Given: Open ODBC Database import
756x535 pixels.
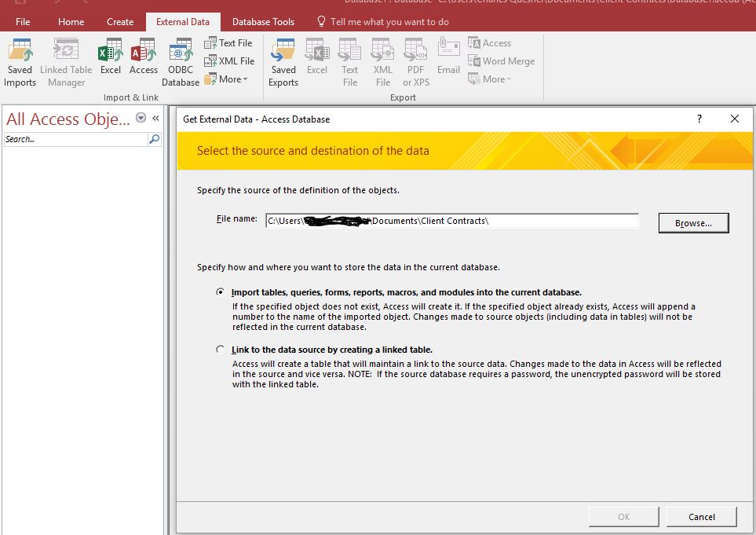Looking at the screenshot, I should tap(181, 63).
